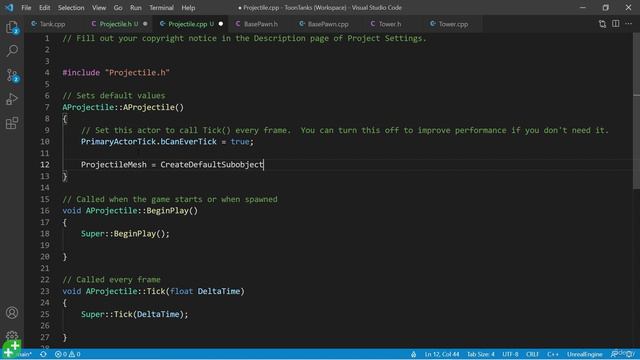Open the Explorer view in activity bar
Screen dimensions: 640x360
pos(12,27)
